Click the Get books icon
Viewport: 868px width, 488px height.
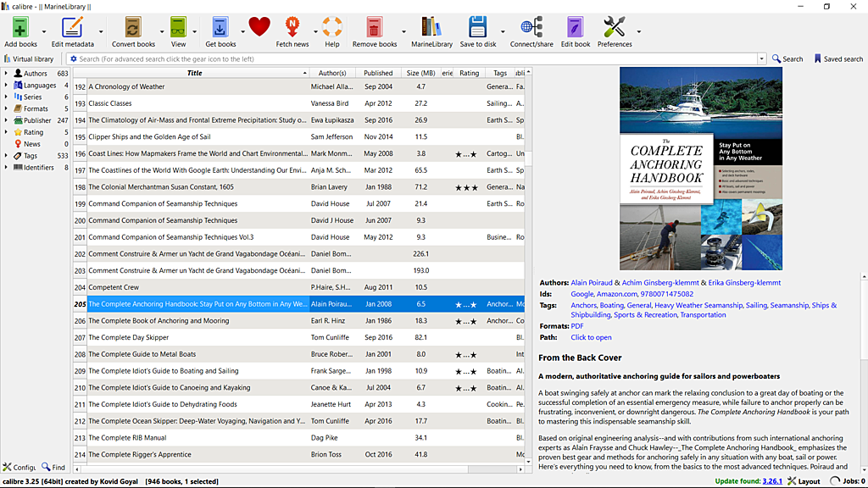220,27
